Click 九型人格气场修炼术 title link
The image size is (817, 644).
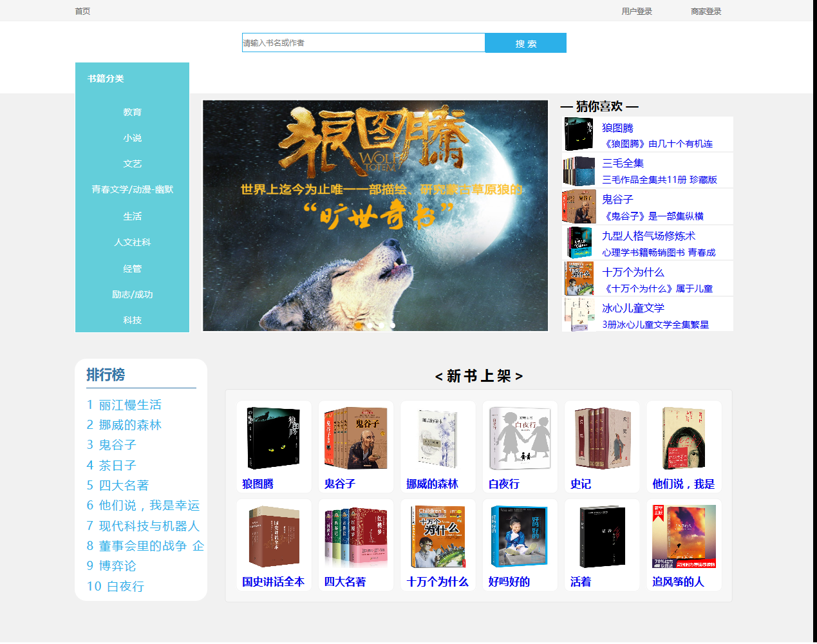tap(648, 236)
